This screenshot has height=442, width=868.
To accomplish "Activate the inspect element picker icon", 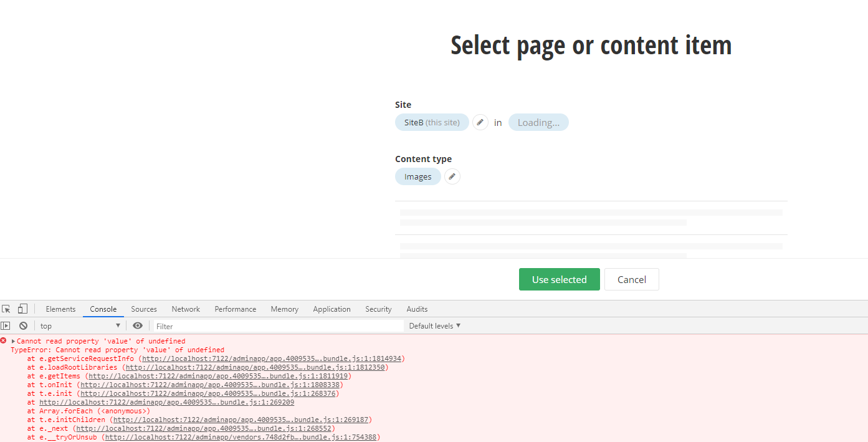I will click(6, 309).
